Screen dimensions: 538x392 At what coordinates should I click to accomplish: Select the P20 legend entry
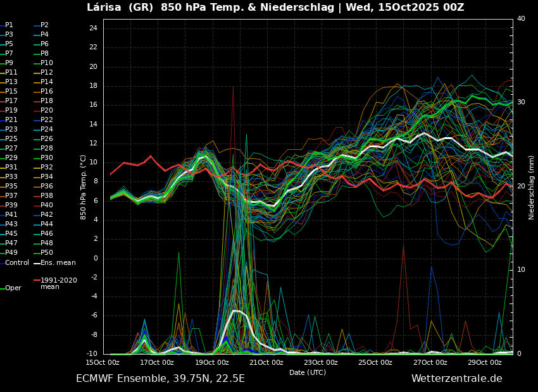pyautogui.click(x=47, y=111)
